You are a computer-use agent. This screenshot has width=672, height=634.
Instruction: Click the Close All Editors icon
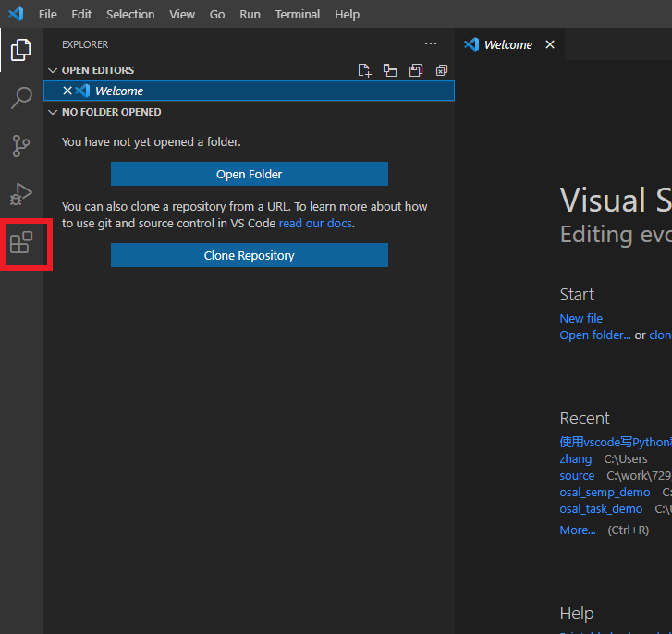(442, 70)
